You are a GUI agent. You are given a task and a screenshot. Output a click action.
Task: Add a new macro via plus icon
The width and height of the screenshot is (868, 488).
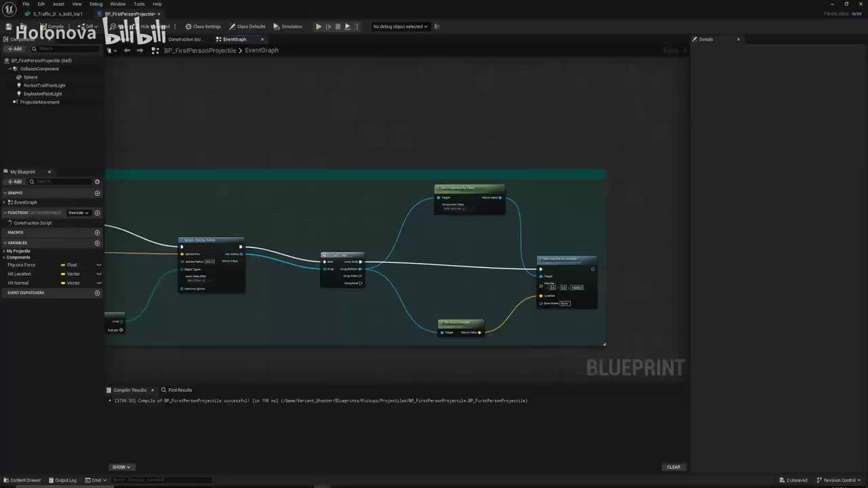[x=97, y=232]
